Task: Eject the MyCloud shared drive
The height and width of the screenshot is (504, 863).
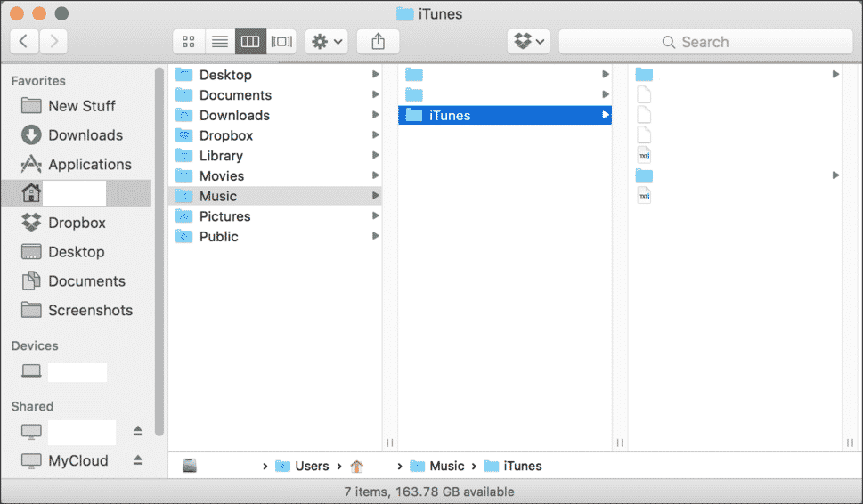Action: (x=138, y=460)
